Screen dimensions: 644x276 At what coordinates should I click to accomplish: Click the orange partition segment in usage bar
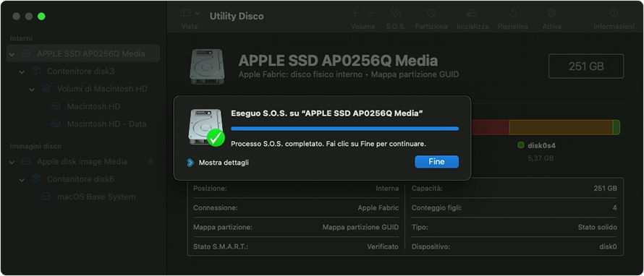click(x=561, y=128)
